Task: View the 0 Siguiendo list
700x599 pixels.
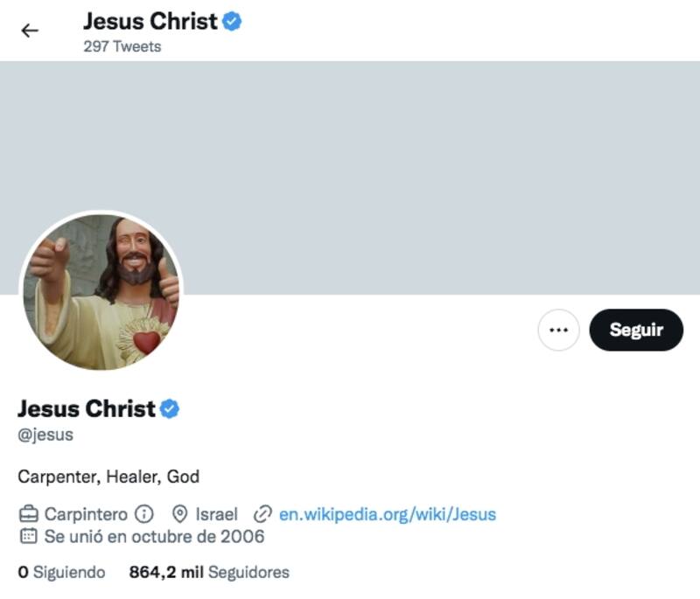Action: tap(62, 573)
